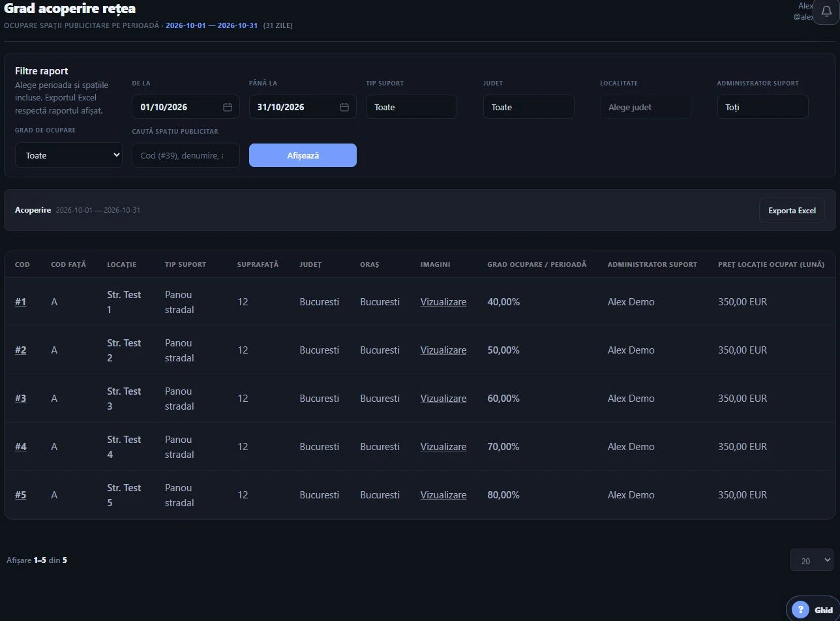Open the Tip suport selector
This screenshot has width=840, height=621.
412,107
